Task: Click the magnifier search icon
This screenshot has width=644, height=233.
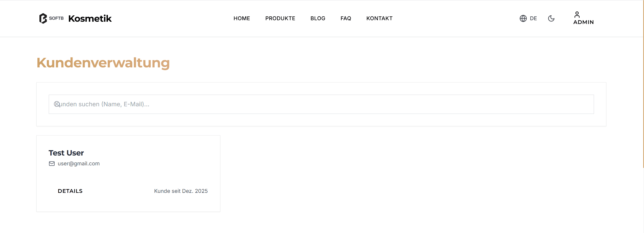Action: 57,104
